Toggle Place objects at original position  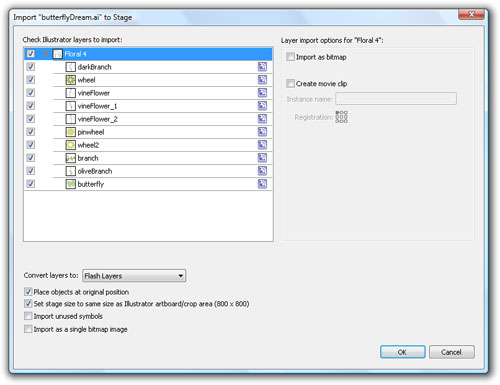coord(28,292)
